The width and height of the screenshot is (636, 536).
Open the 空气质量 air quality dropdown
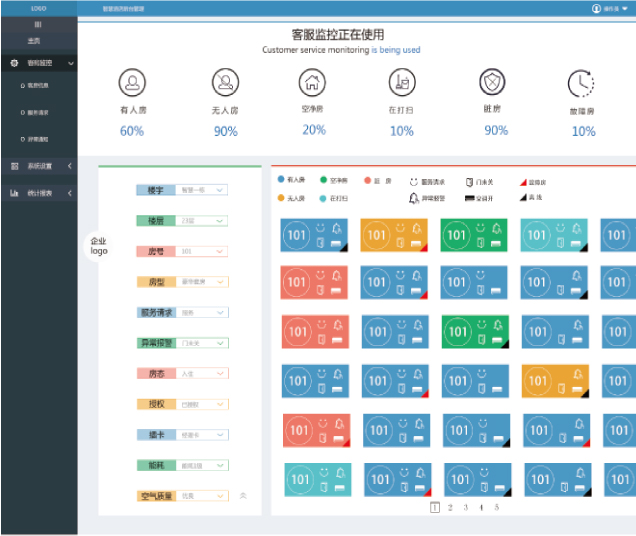[x=202, y=496]
